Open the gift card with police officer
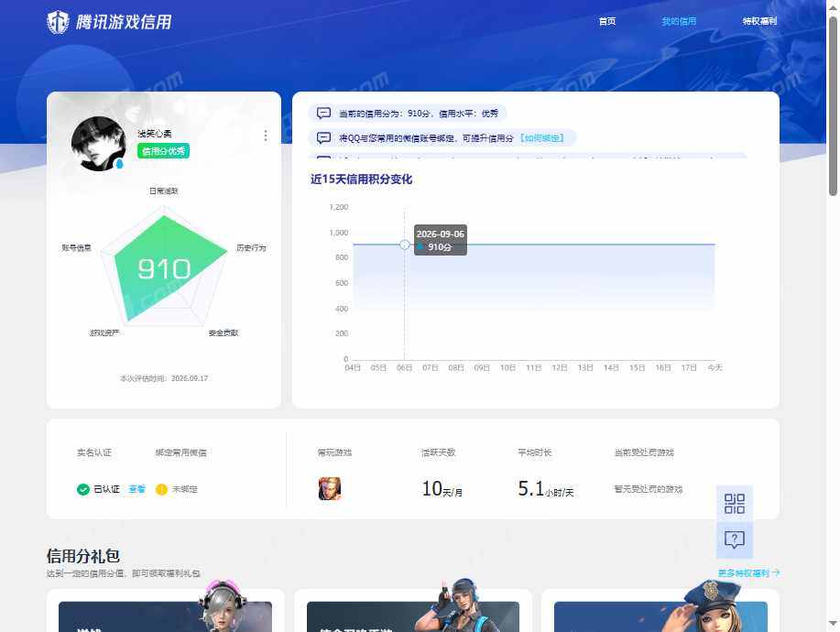 click(x=660, y=611)
